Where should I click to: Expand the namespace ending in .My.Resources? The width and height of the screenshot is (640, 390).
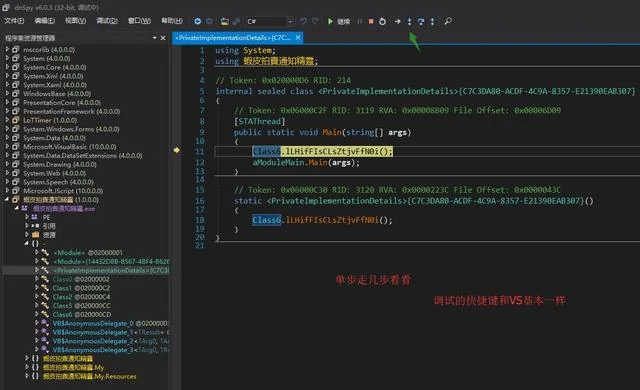27,376
